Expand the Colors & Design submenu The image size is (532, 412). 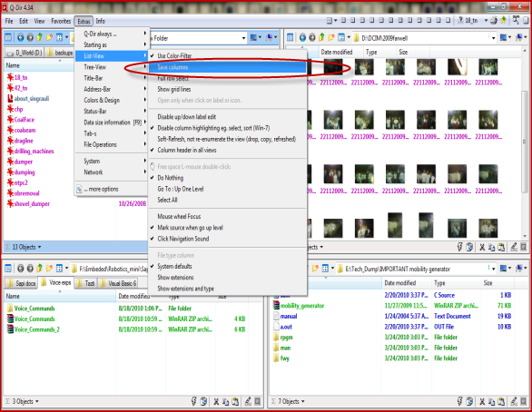112,100
